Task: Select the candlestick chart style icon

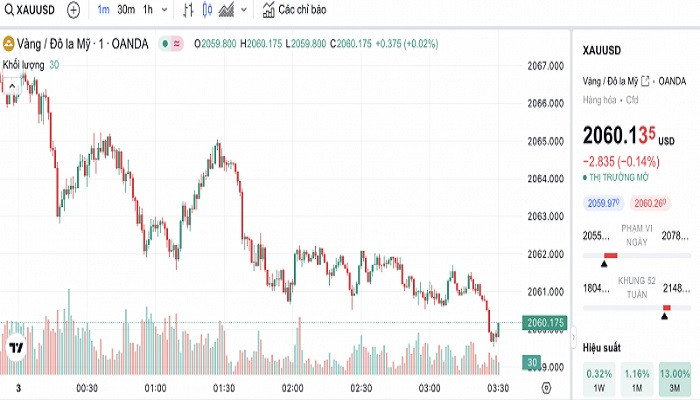Action: point(209,10)
